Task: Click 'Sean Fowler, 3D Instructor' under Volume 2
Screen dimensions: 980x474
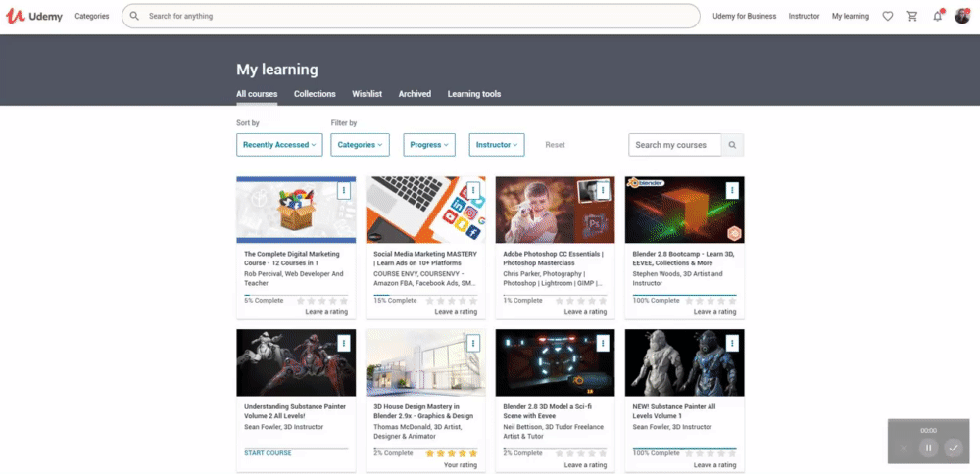Action: coord(284,427)
